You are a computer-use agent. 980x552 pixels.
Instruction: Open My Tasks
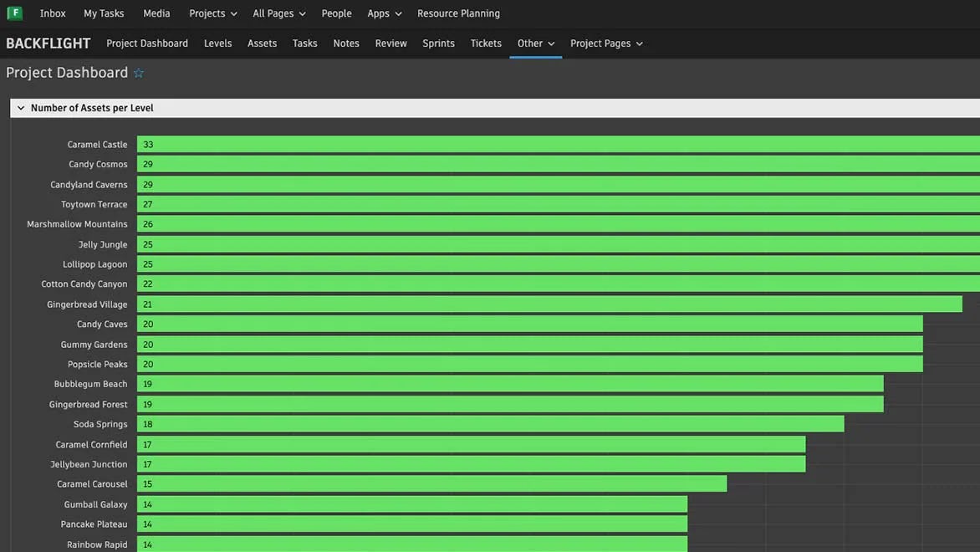pyautogui.click(x=103, y=13)
